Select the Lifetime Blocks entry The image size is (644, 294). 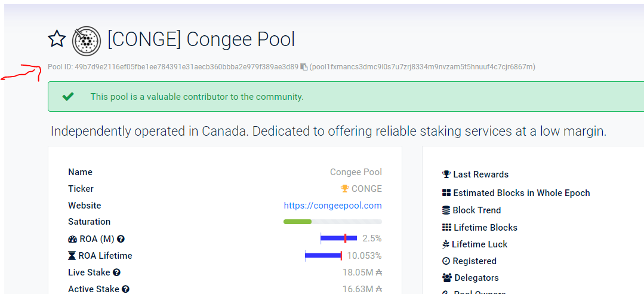pyautogui.click(x=480, y=228)
